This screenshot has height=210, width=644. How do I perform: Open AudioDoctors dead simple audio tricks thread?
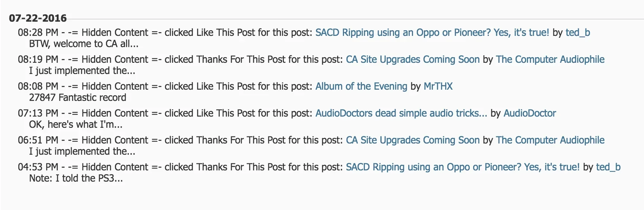click(x=401, y=113)
